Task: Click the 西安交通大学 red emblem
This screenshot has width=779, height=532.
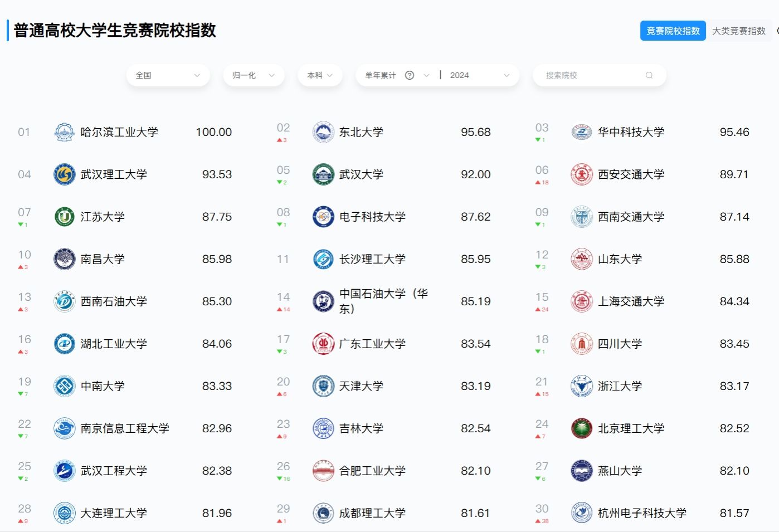Action: (x=581, y=175)
